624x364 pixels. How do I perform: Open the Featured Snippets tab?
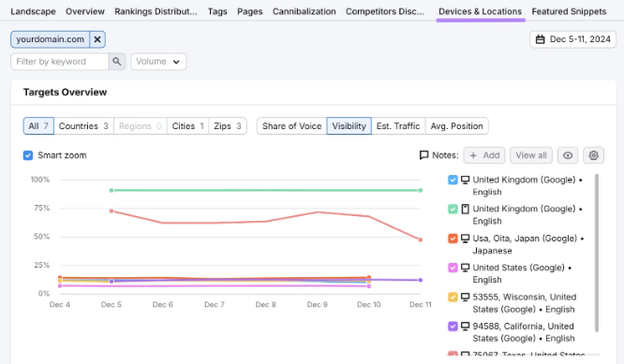click(569, 11)
